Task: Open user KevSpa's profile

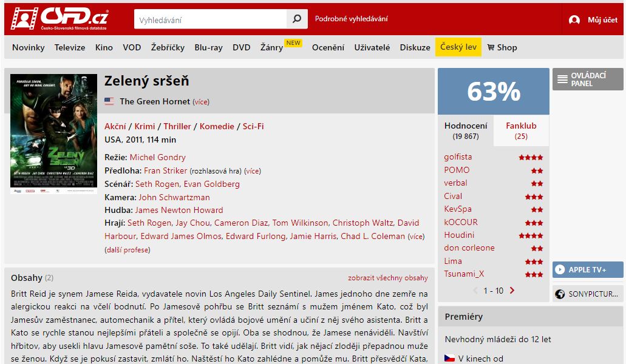Action: 458,209
